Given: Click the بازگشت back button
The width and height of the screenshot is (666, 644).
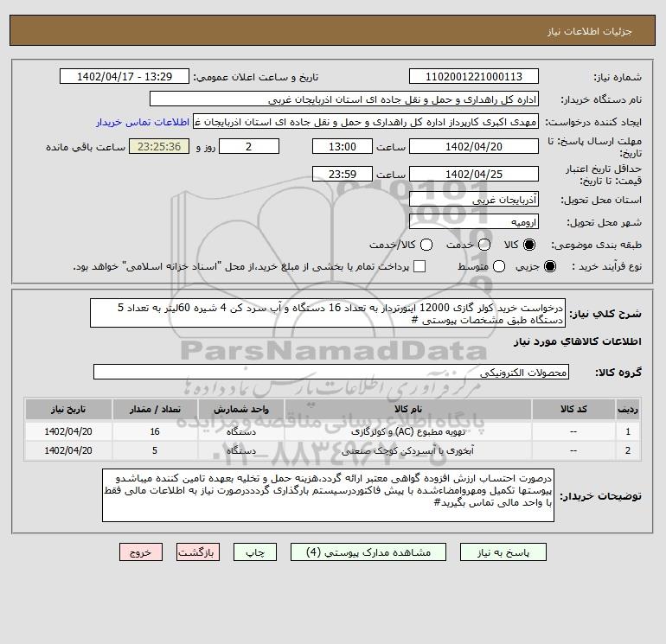Looking at the screenshot, I should [x=198, y=552].
